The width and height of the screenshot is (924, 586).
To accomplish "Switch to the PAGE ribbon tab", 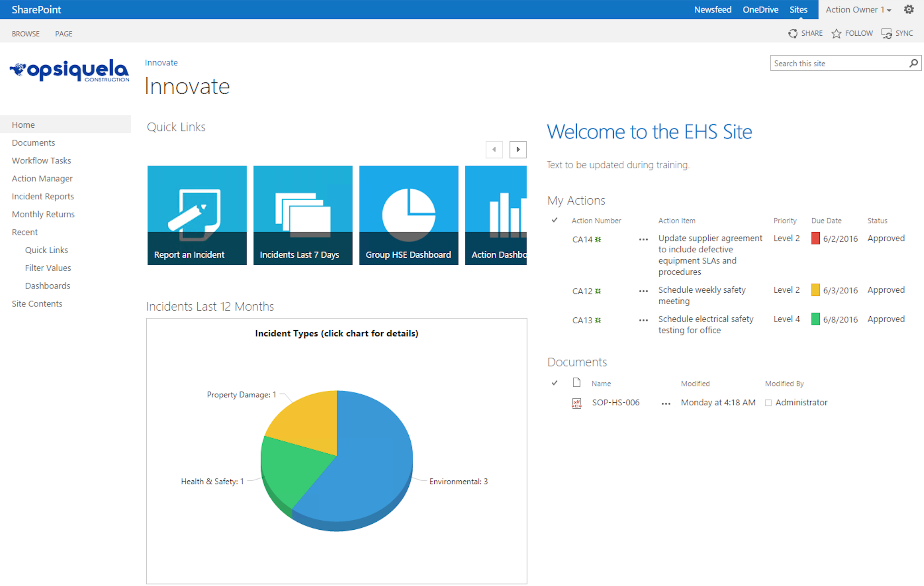I will tap(64, 34).
